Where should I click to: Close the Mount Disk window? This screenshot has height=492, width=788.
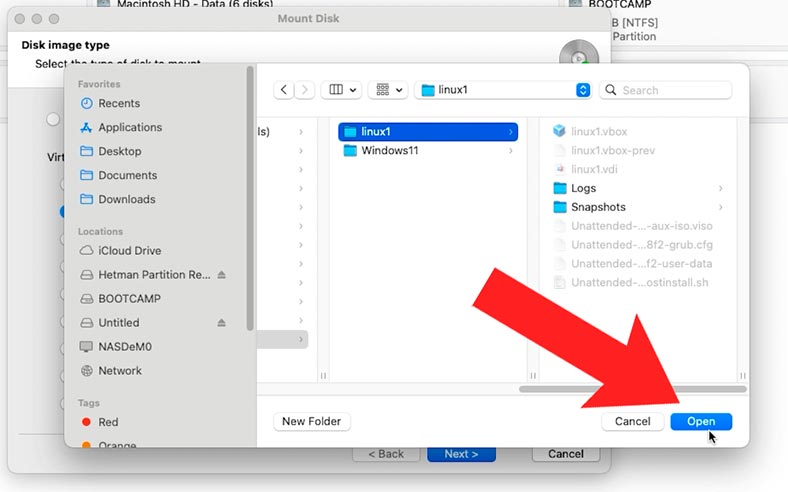click(20, 19)
